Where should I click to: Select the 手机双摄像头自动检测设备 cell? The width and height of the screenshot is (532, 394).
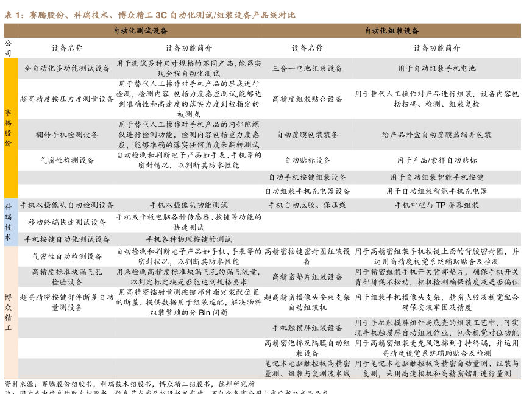(67, 205)
